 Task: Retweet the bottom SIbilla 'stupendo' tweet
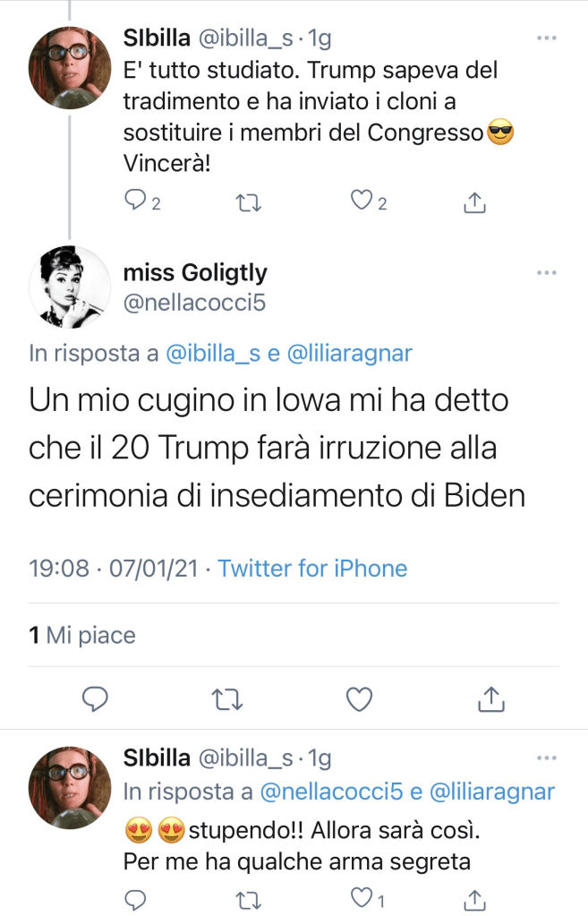coord(249,898)
